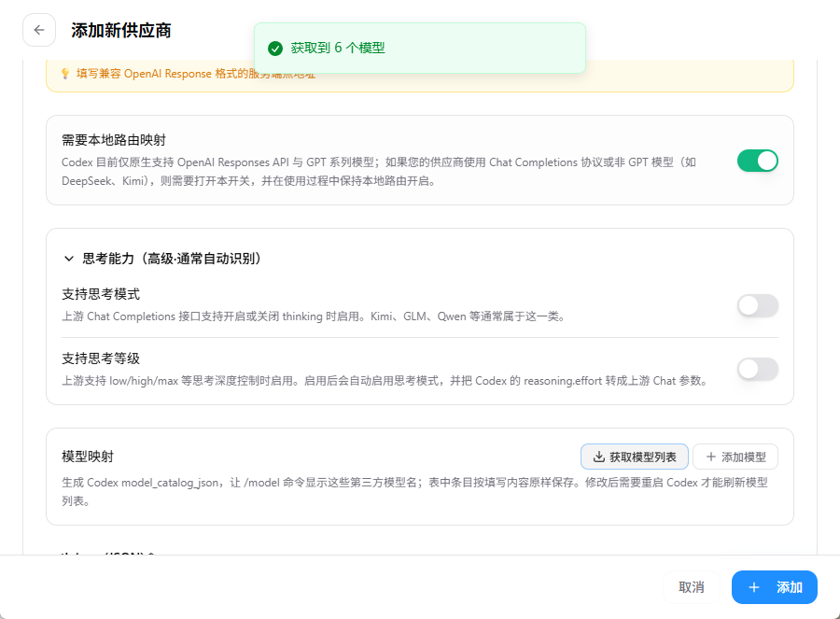This screenshot has width=840, height=619.
Task: Enable the 支持思考模式 switch
Action: [x=758, y=305]
